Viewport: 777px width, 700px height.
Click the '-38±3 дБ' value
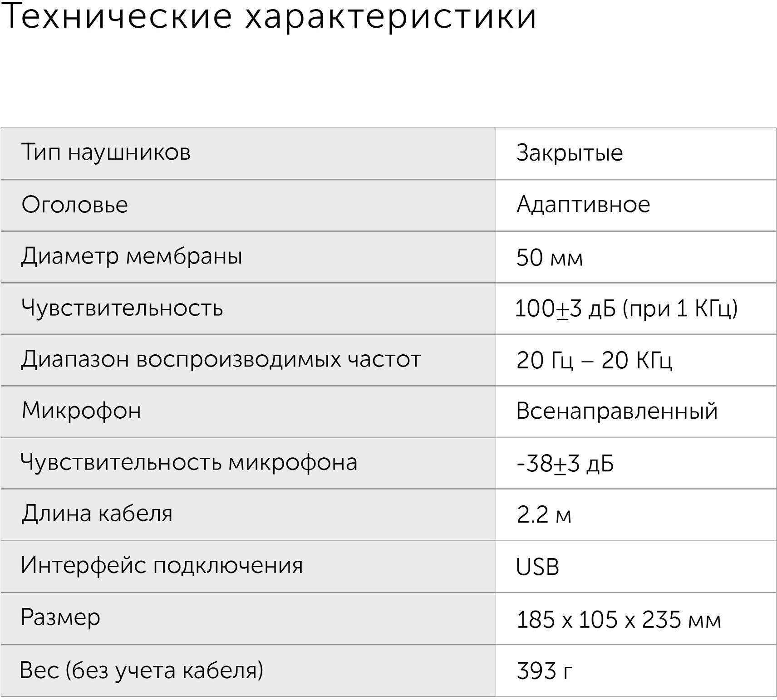pos(565,464)
